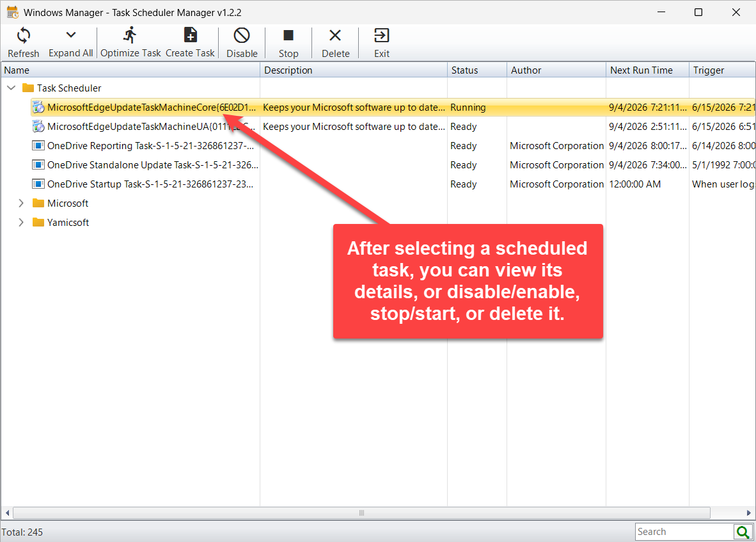Click the Stop square icon
Viewport: 756px width, 542px height.
pos(288,35)
